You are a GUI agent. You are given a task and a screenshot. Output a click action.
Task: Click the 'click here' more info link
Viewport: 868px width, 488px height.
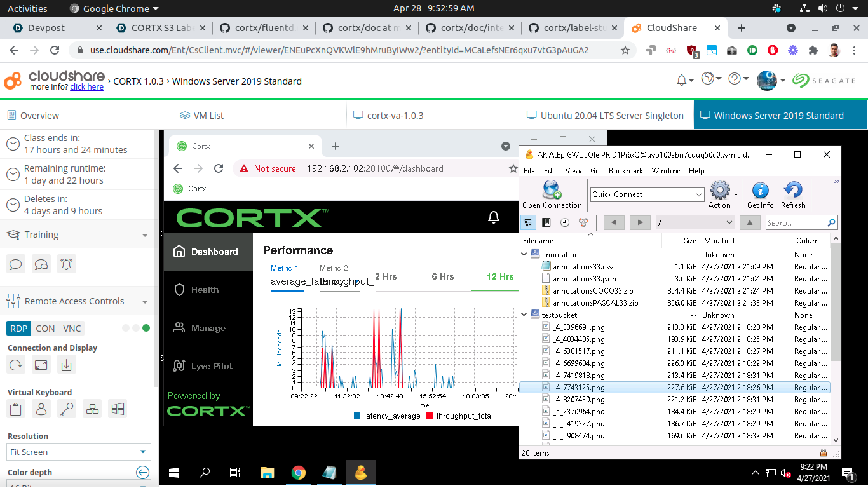(x=86, y=87)
